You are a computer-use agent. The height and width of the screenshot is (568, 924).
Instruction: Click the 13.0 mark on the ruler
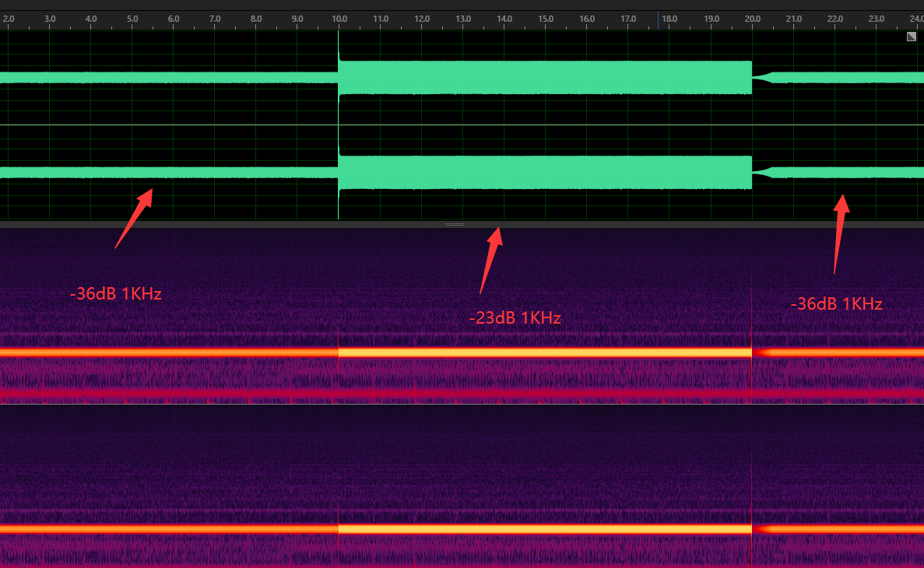(463, 19)
